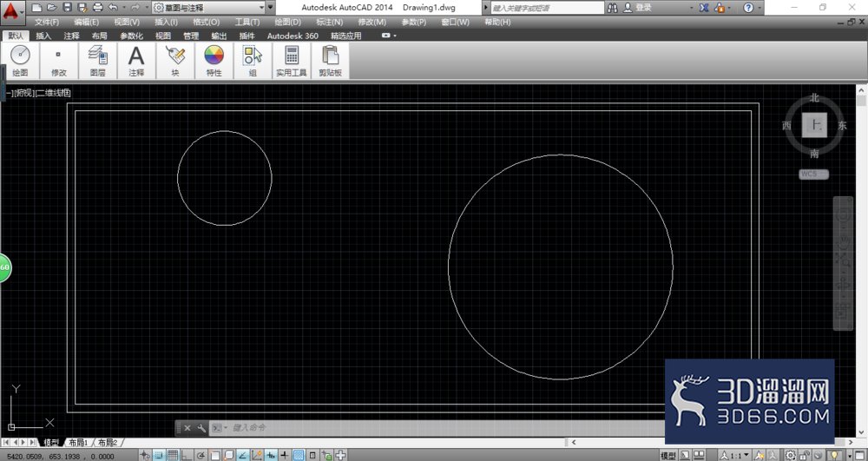Switch to the 参数化 ribbon tab
This screenshot has width=868, height=461.
click(131, 36)
